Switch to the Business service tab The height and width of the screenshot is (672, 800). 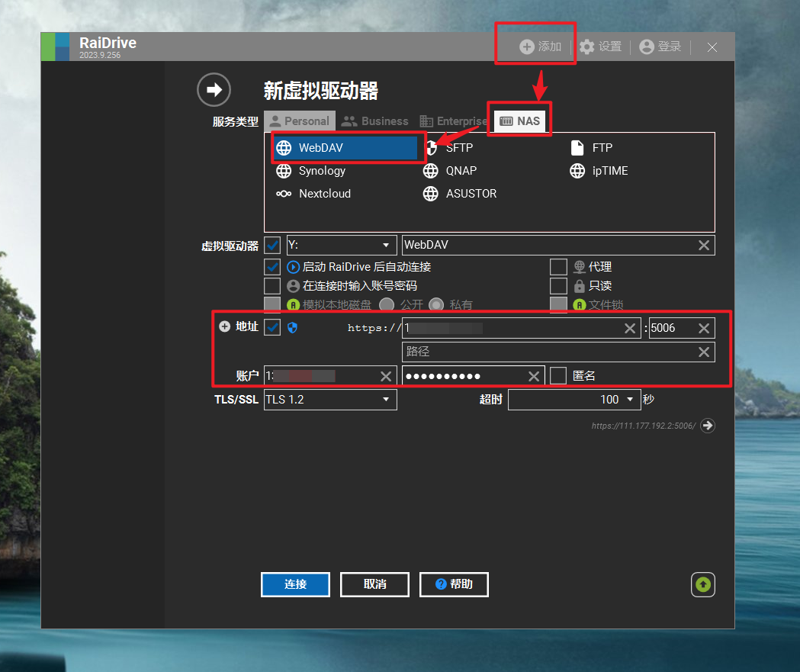375,121
